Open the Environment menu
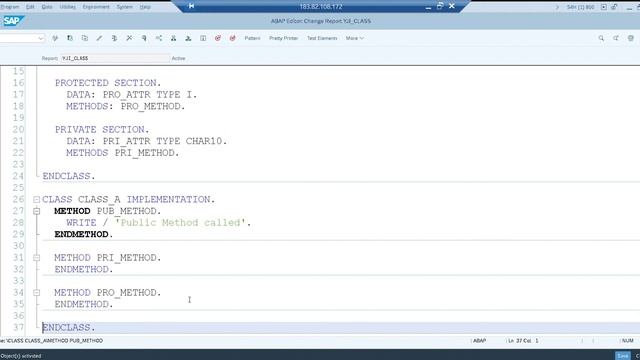The height and width of the screenshot is (360, 640). (x=96, y=7)
